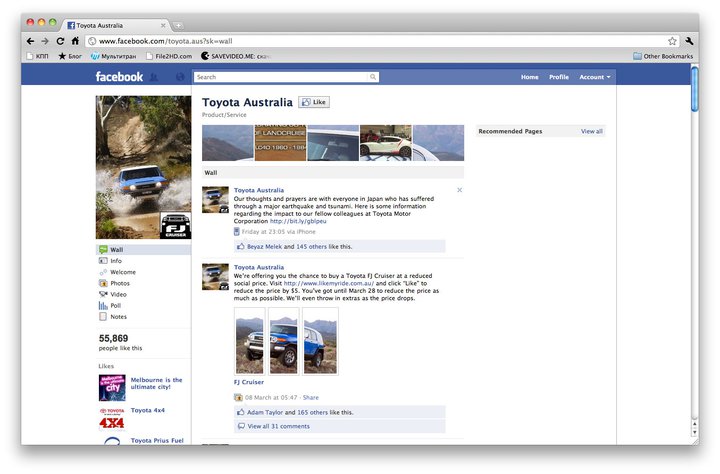Click the thumbs-up icon on Adam Taylor likes
This screenshot has width=720, height=474.
(241, 412)
